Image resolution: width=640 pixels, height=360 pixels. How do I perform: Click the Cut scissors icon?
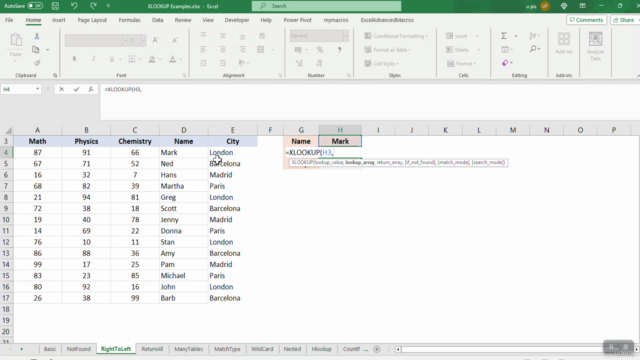(x=37, y=36)
